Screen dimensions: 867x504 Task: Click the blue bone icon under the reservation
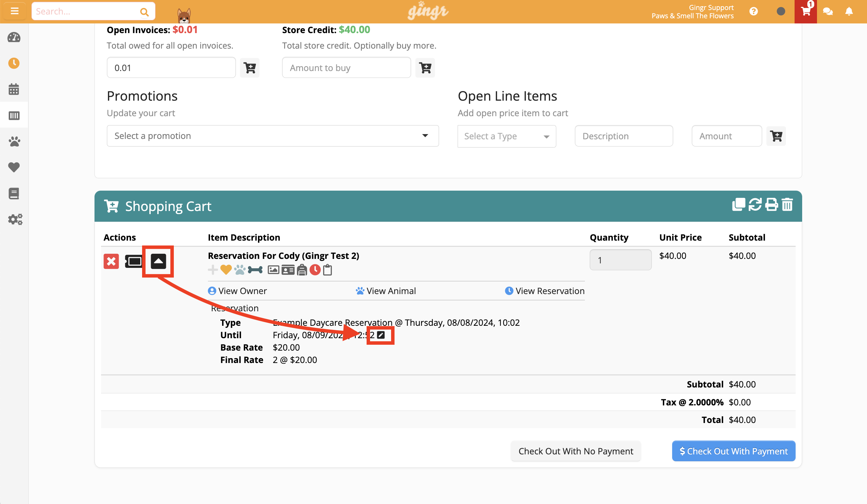(x=255, y=270)
